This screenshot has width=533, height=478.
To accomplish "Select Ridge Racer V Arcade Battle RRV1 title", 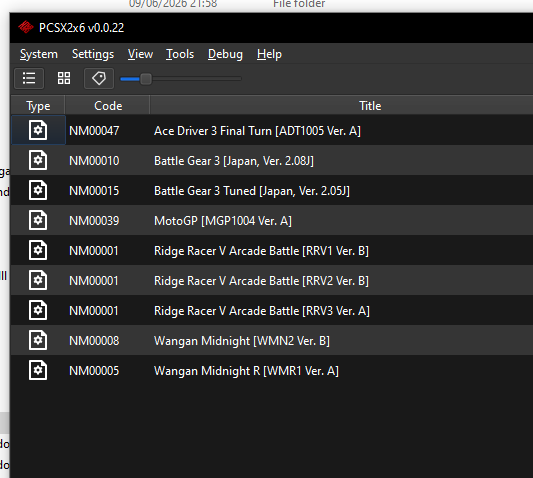I will click(261, 251).
